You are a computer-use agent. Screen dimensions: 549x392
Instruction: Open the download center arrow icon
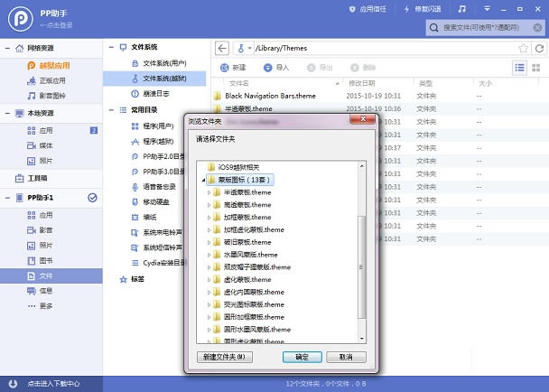pos(13,384)
